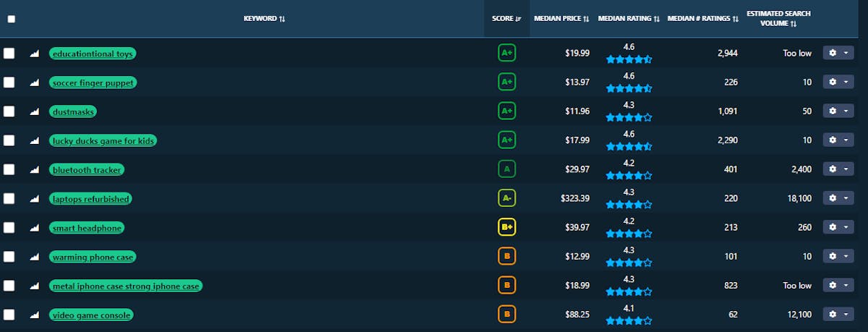Click the 2,944 median ratings value
The width and height of the screenshot is (868, 332).
pos(728,54)
